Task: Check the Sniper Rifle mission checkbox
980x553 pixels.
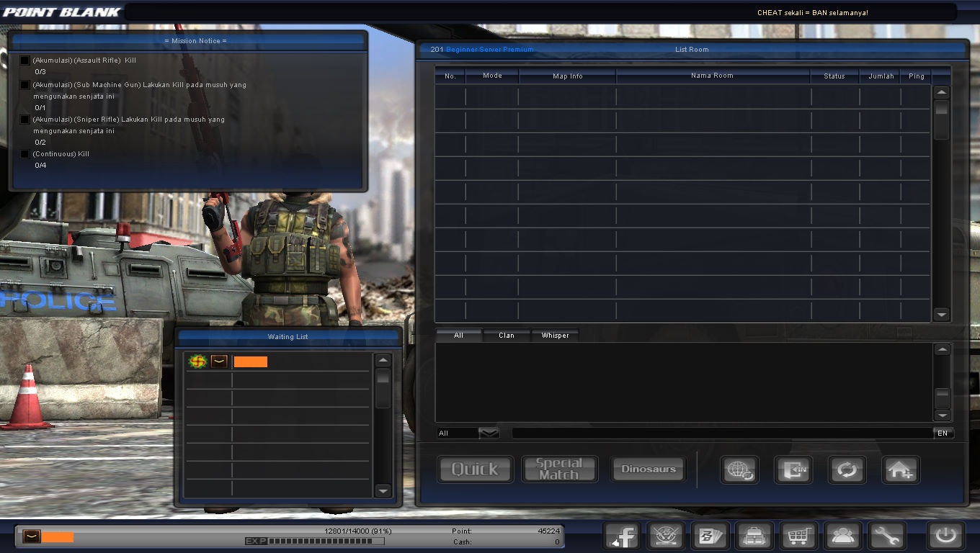Action: pyautogui.click(x=24, y=119)
